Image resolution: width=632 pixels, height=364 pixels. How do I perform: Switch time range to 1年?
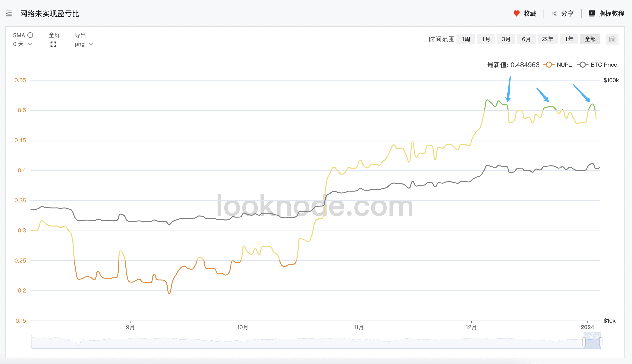point(569,39)
